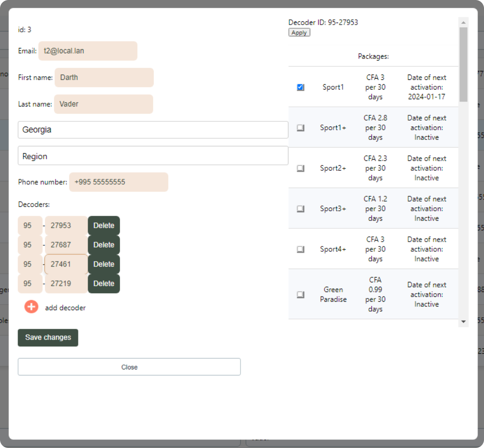Check the Sport4+ package checkbox
This screenshot has height=448, width=484.
pos(300,249)
